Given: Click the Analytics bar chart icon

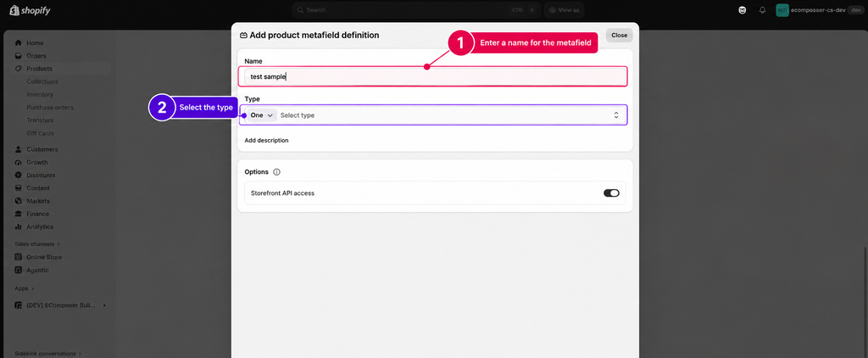Looking at the screenshot, I should [19, 227].
